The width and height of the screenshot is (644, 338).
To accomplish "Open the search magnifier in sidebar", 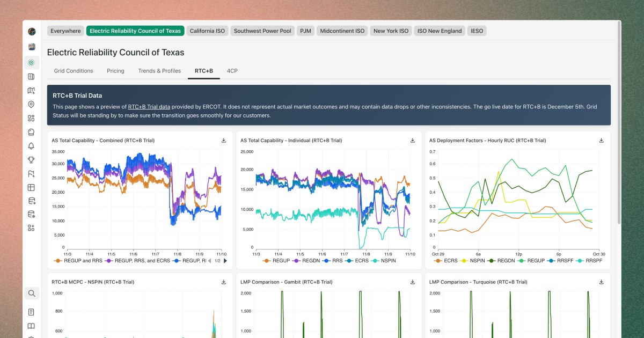I will tap(32, 293).
